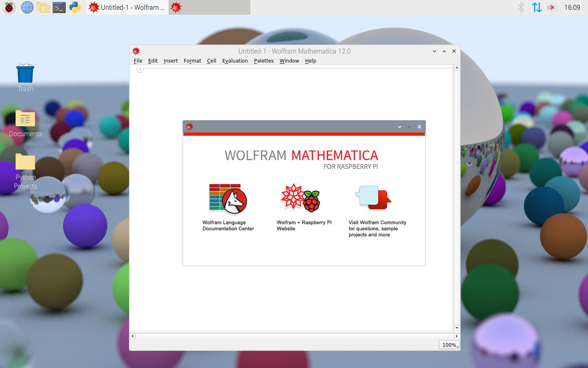588x368 pixels.
Task: Close the welcome splash window
Action: point(419,127)
